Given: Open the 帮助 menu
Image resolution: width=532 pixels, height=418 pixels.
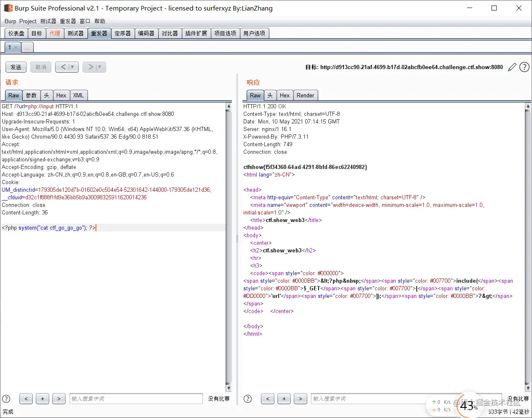Looking at the screenshot, I should (100, 21).
